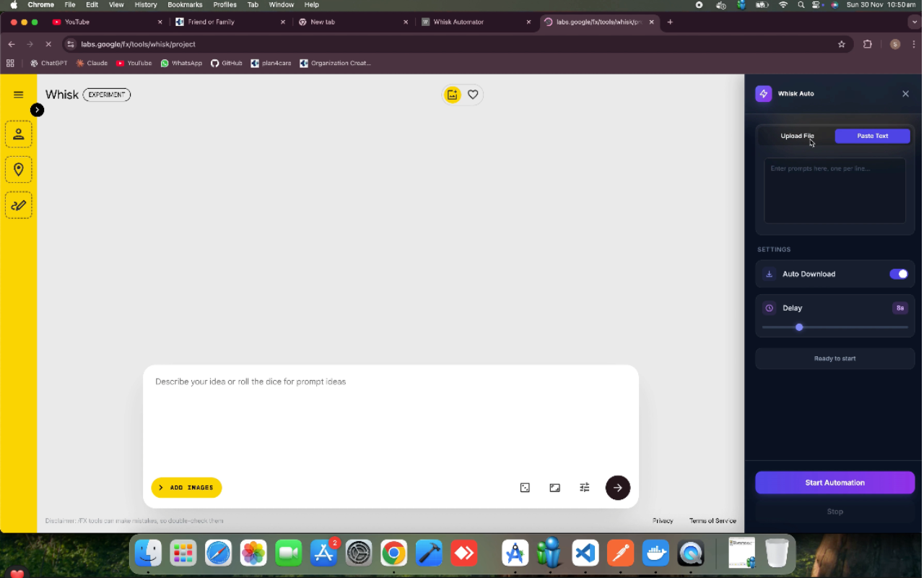Click the prompts input area
Screen dimensions: 924x578
834,190
